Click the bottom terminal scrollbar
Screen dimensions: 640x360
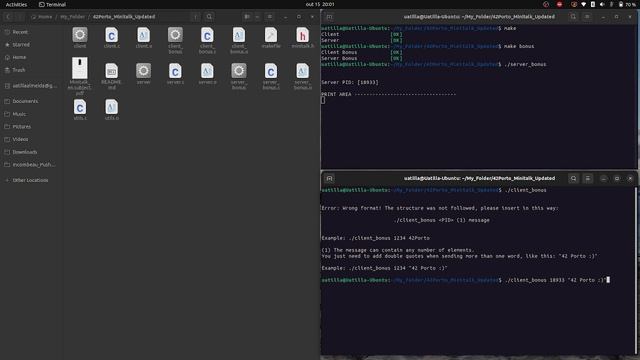point(636,269)
